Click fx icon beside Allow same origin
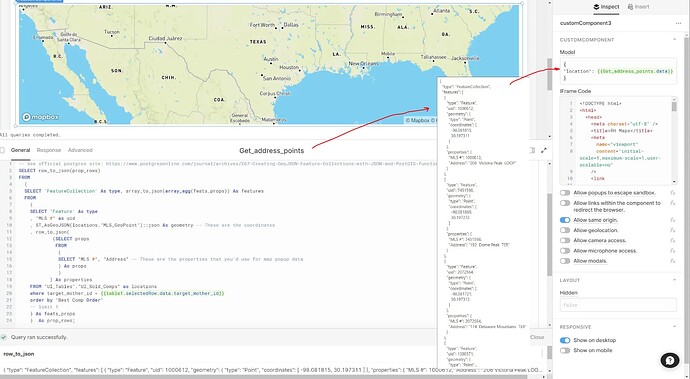 coord(672,220)
